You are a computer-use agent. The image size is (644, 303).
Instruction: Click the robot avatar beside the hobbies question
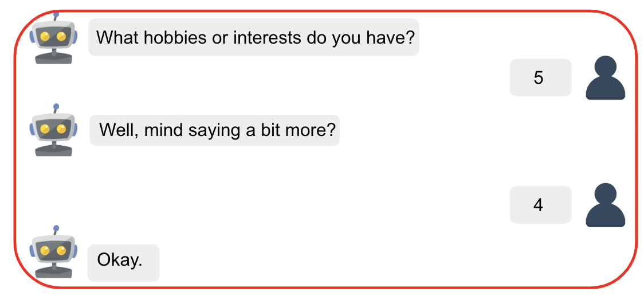click(53, 38)
